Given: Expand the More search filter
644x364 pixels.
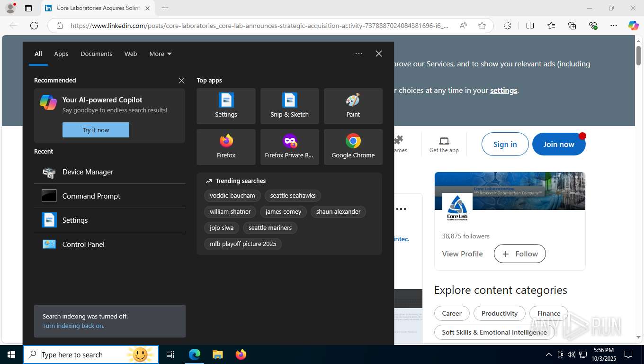Looking at the screenshot, I should 161,54.
